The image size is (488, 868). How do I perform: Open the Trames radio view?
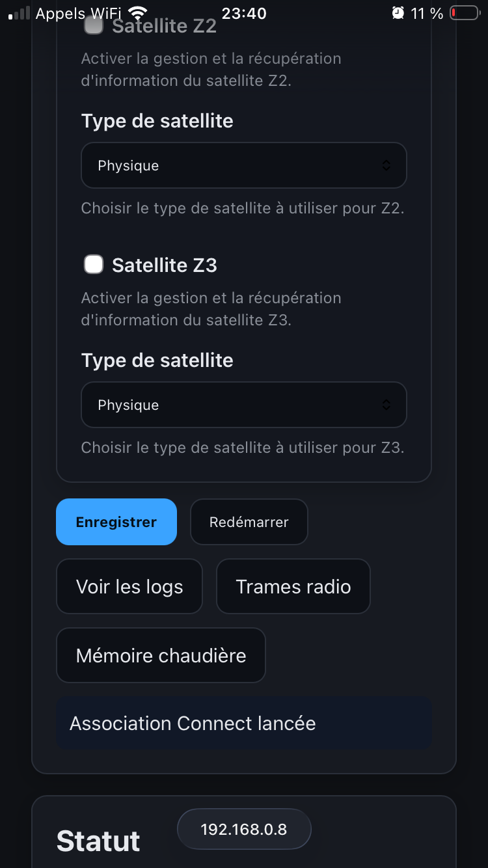click(x=293, y=586)
